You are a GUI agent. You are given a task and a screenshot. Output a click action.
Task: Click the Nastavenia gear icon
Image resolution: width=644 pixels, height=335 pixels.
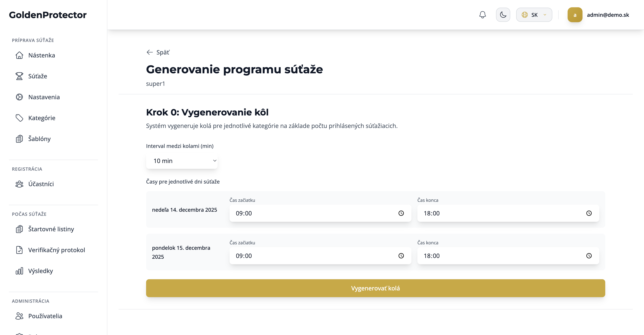(x=19, y=97)
